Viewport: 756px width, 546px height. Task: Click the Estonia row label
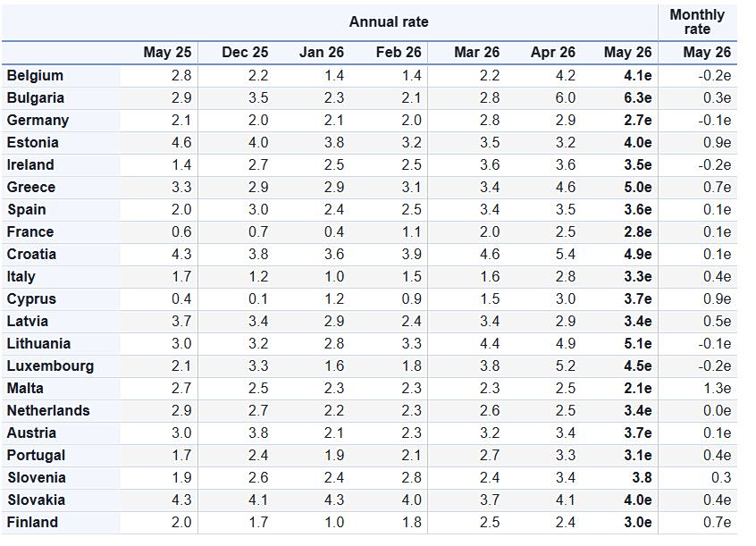[x=33, y=142]
